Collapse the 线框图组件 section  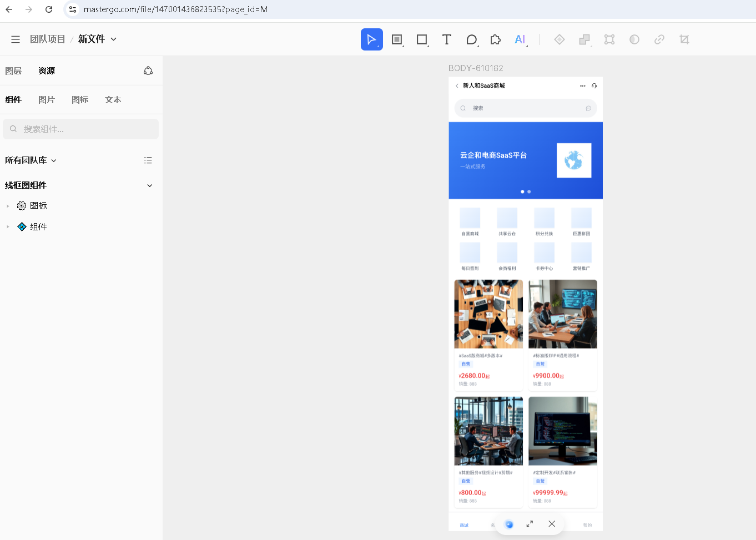(x=149, y=185)
